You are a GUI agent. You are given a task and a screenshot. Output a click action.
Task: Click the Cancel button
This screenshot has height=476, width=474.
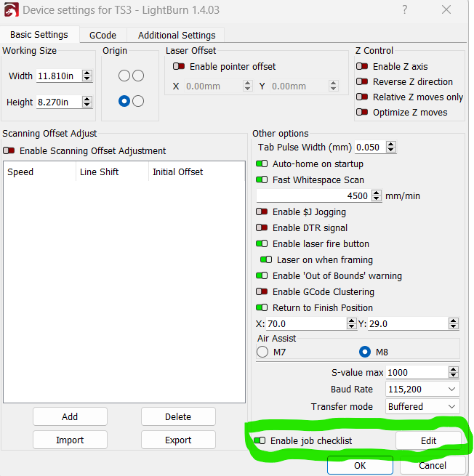click(x=433, y=465)
